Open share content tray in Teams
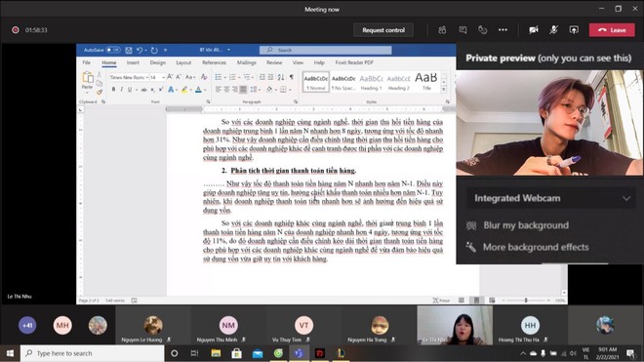644x362 pixels. (x=574, y=30)
